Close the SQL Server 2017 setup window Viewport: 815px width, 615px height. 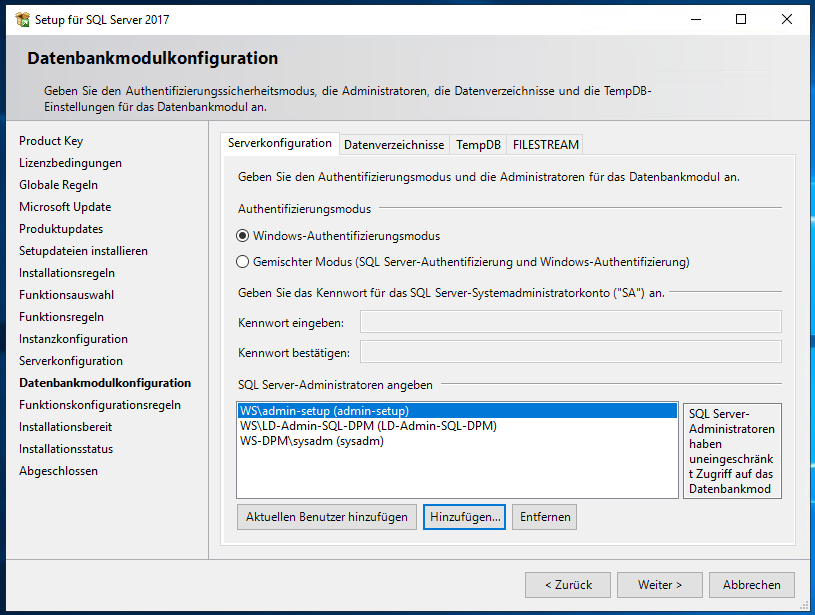(786, 20)
